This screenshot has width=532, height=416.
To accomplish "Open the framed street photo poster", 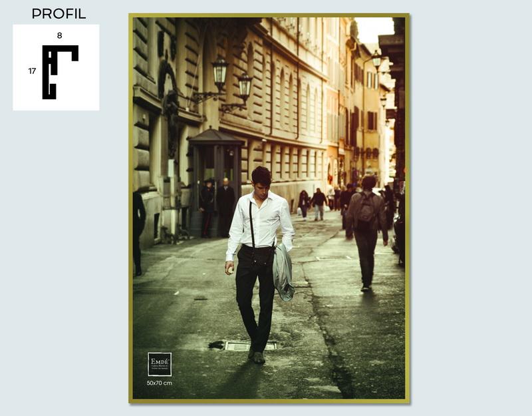I will pos(269,208).
